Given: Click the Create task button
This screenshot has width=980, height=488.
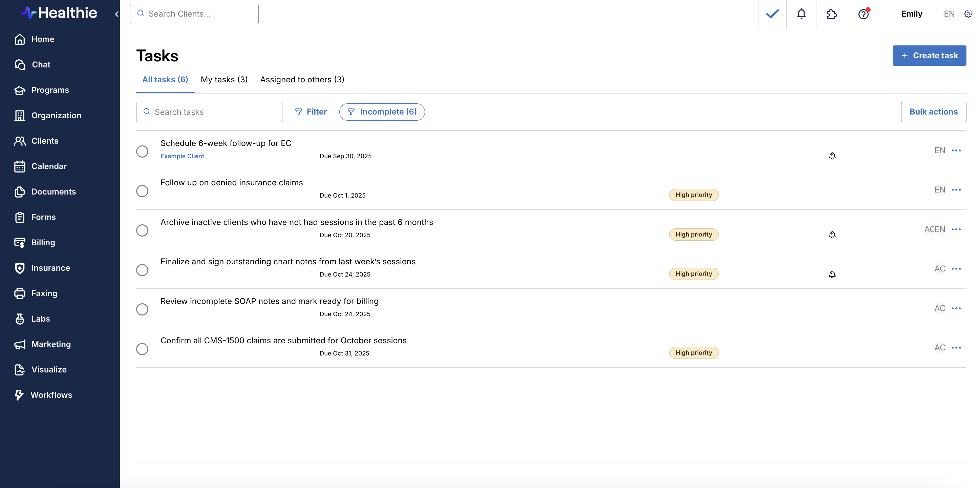Looking at the screenshot, I should 929,56.
